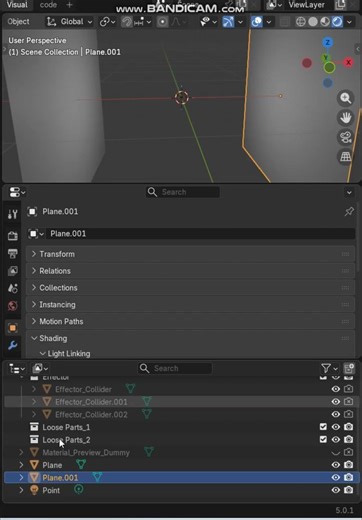This screenshot has height=520, width=362.
Task: Align view to X axis on navigation gizmo
Action: pos(349,62)
